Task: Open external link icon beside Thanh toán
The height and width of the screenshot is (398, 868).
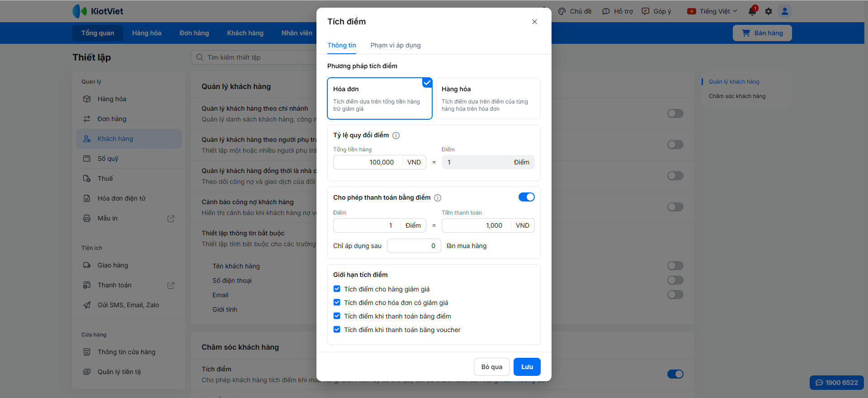Action: (171, 286)
